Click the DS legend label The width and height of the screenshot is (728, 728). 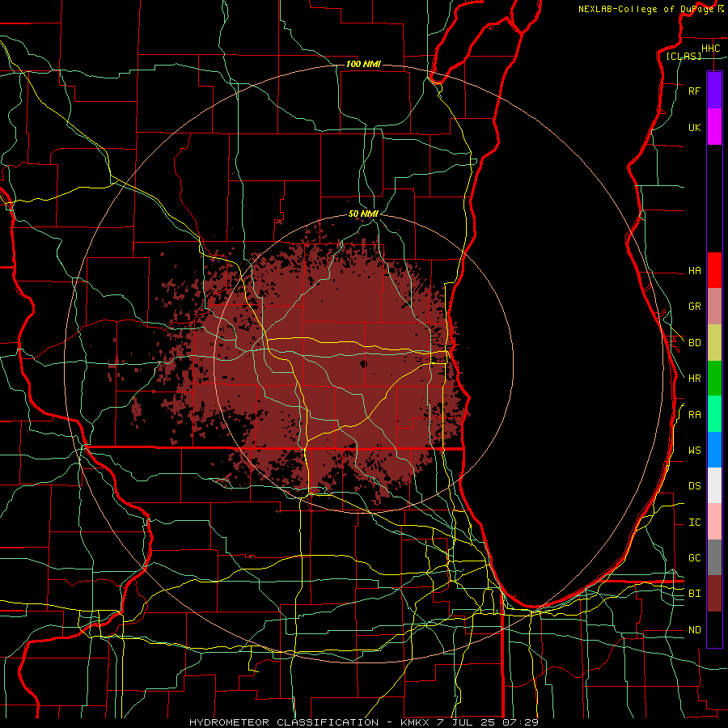pos(694,486)
